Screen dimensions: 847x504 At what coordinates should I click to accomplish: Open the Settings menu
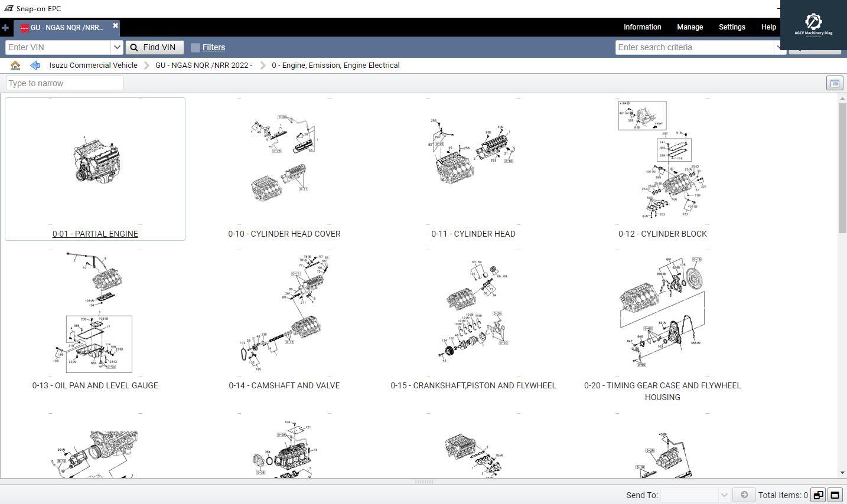pos(732,27)
